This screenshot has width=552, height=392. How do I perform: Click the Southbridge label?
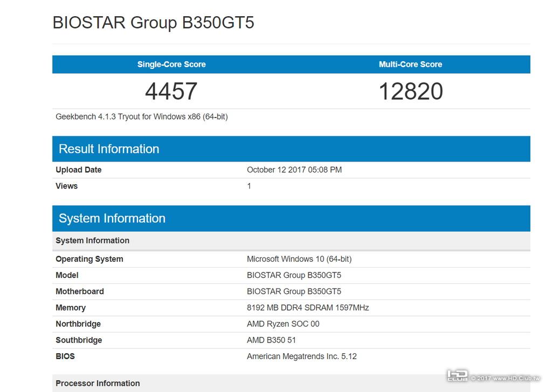pos(79,340)
